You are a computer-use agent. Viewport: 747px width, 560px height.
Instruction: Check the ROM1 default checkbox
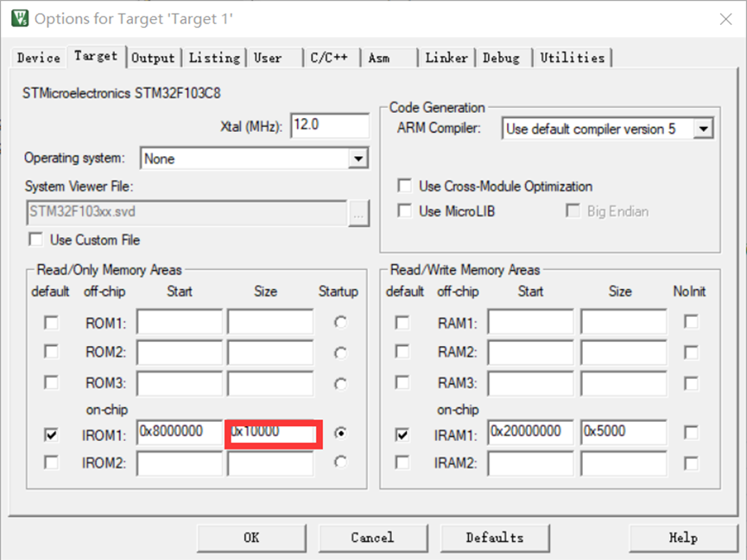tap(51, 323)
